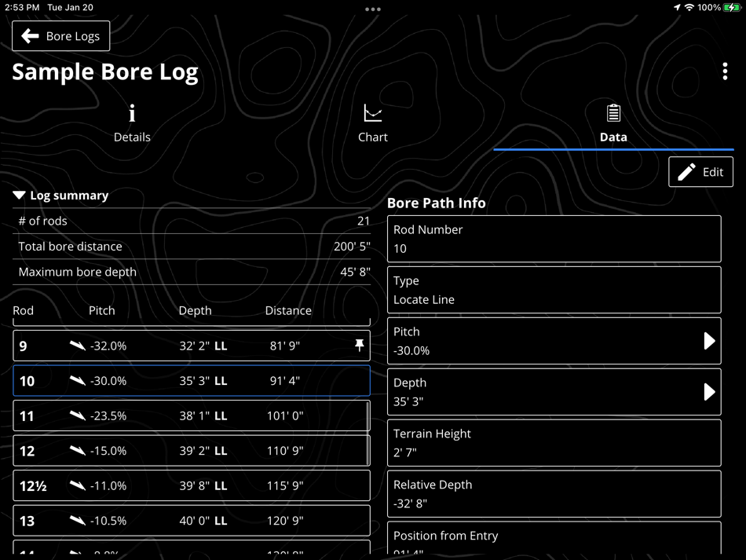Click the Pitch column header
The image size is (746, 560).
tap(102, 311)
